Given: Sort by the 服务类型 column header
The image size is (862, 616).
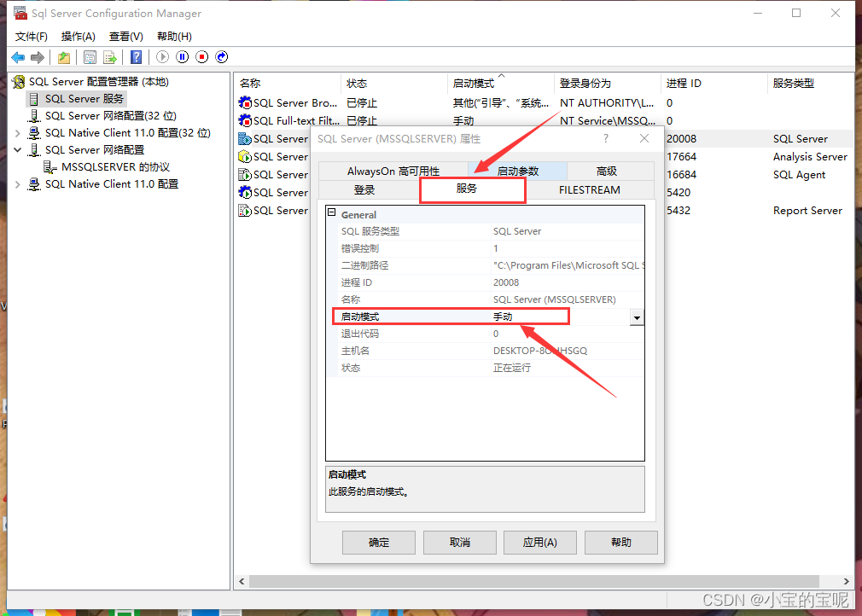Looking at the screenshot, I should tap(811, 83).
